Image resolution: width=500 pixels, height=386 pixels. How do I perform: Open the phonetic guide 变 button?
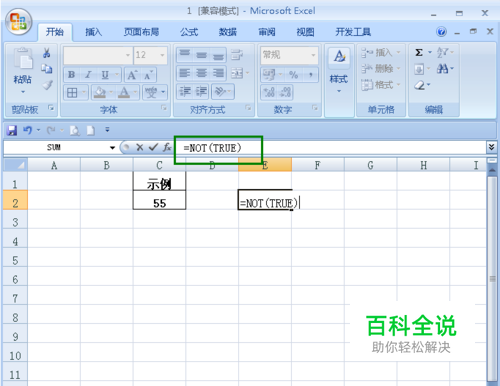151,92
